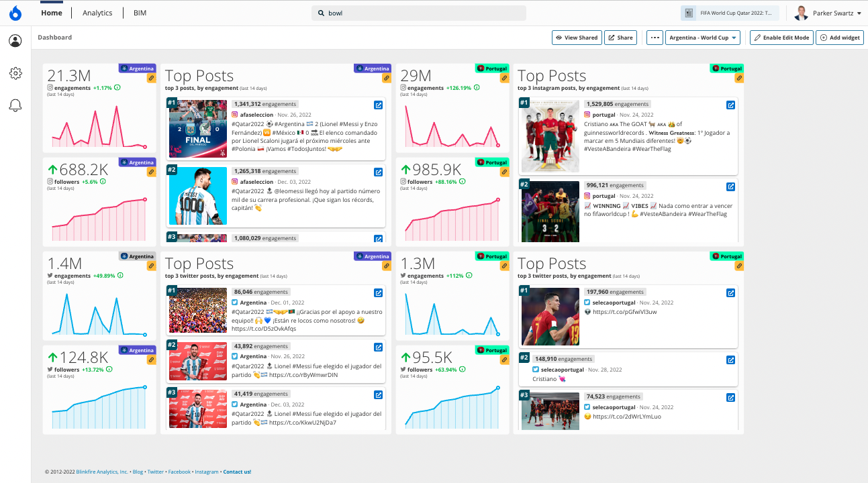Open external link for 41,419 engagements post
Image resolution: width=868 pixels, height=483 pixels.
[378, 394]
